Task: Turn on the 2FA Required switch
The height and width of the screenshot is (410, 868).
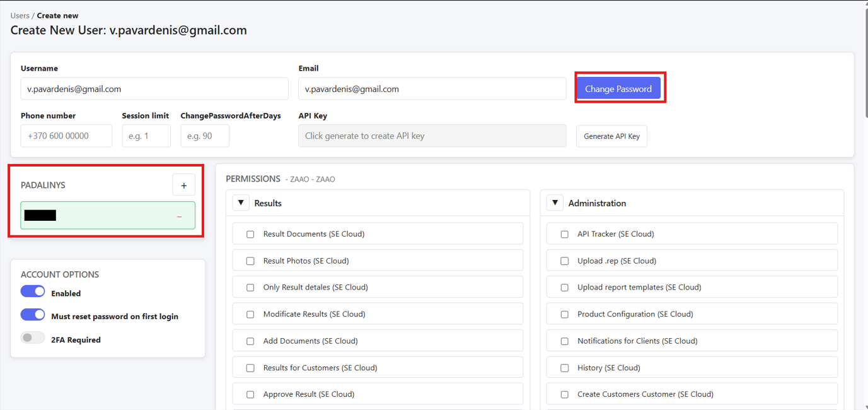Action: tap(33, 338)
